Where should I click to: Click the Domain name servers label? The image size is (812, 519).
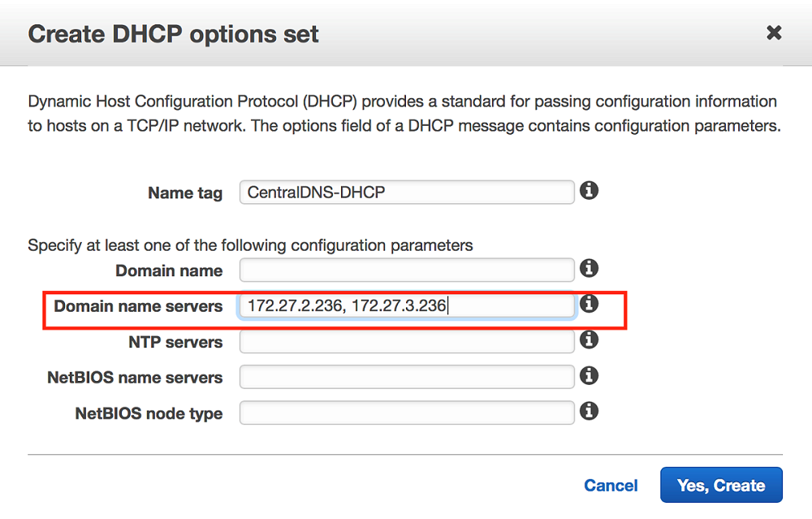(x=137, y=306)
